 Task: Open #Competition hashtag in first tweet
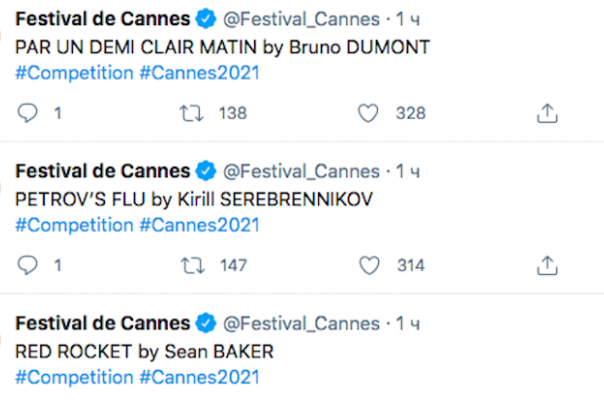(x=74, y=73)
